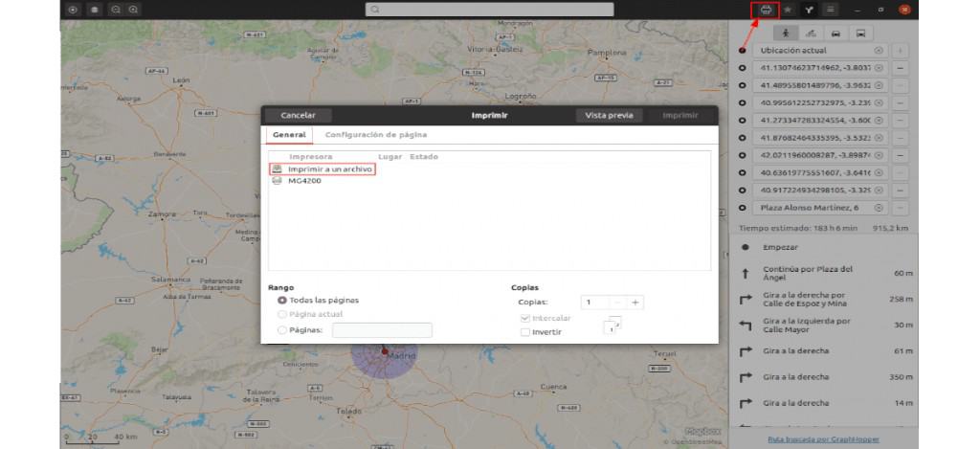
Task: Open the Configuración de página tab
Action: click(x=376, y=135)
